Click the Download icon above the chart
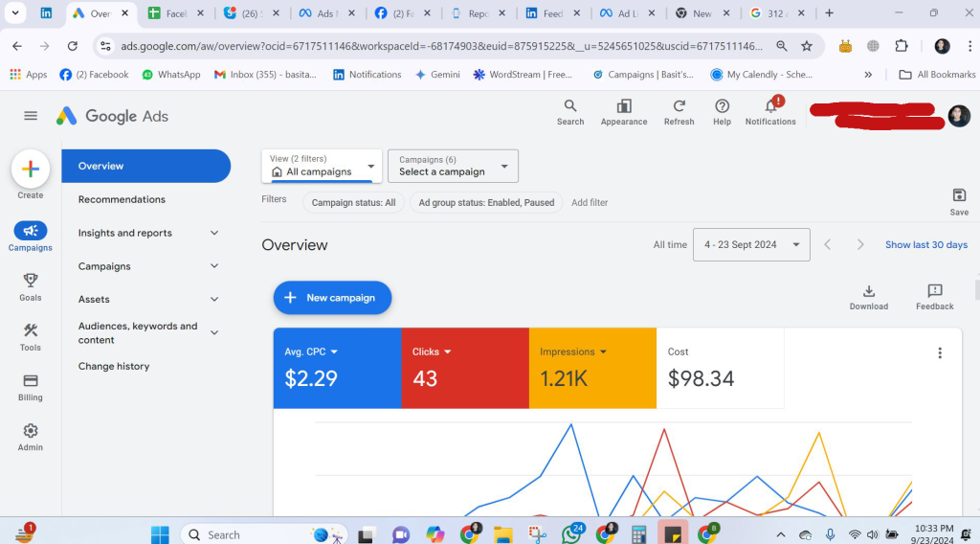 coord(869,292)
